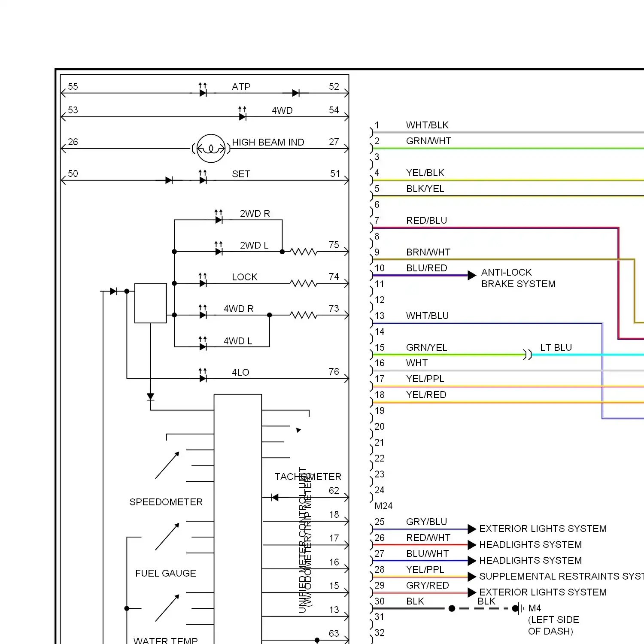Viewport: 644px width, 644px height.
Task: Click the ATP indicator label
Action: click(241, 87)
